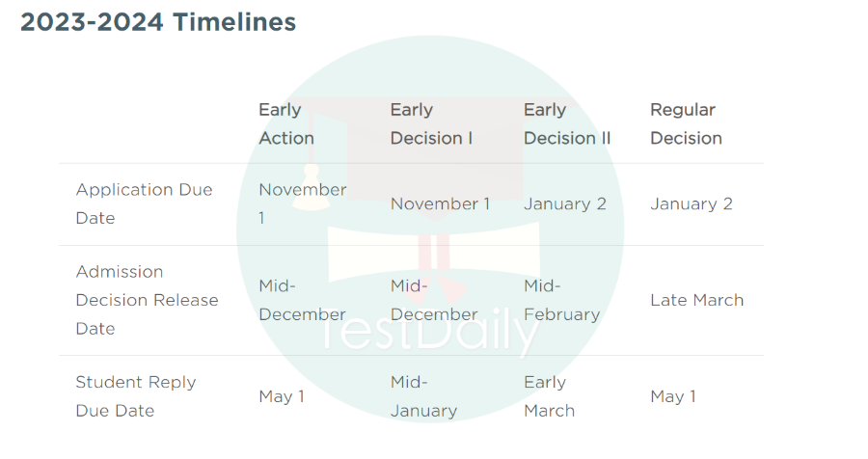
Task: Click Early Action's Mid-December release cell
Action: [x=302, y=300]
